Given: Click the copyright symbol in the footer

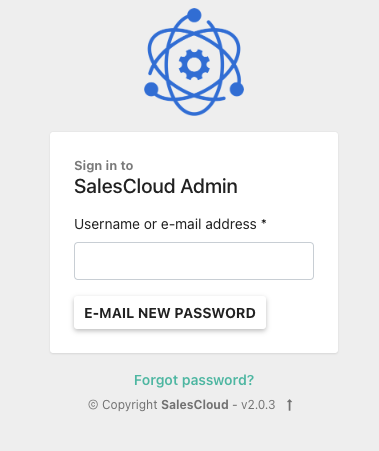Looking at the screenshot, I should point(93,405).
